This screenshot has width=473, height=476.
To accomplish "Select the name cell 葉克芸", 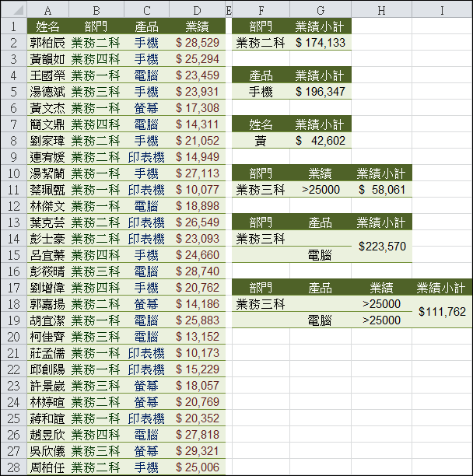I will pos(47,222).
